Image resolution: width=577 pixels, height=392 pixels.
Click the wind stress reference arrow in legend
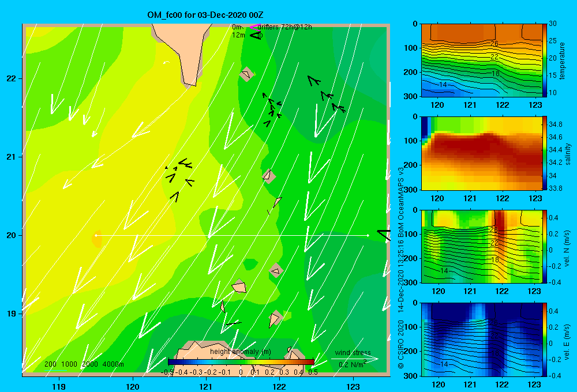(355, 359)
